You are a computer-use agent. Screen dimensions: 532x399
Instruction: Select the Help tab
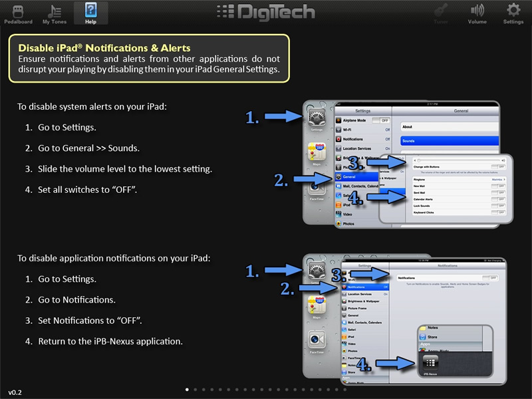point(90,13)
